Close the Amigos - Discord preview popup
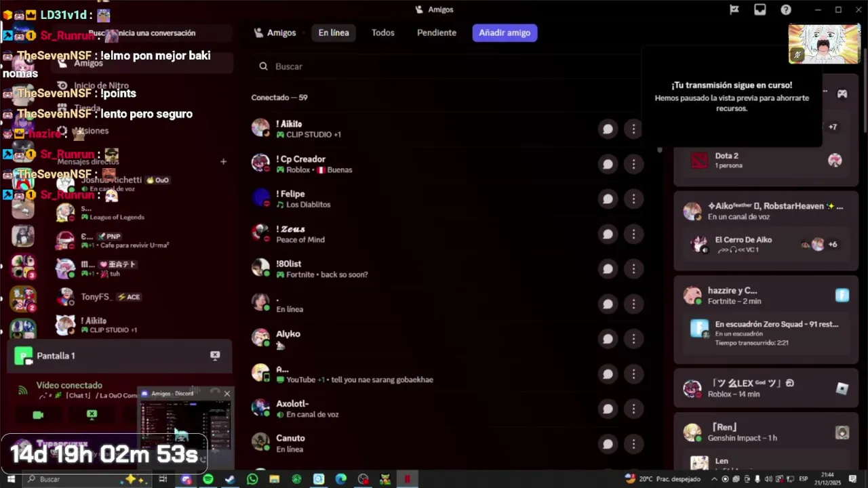 [x=226, y=394]
